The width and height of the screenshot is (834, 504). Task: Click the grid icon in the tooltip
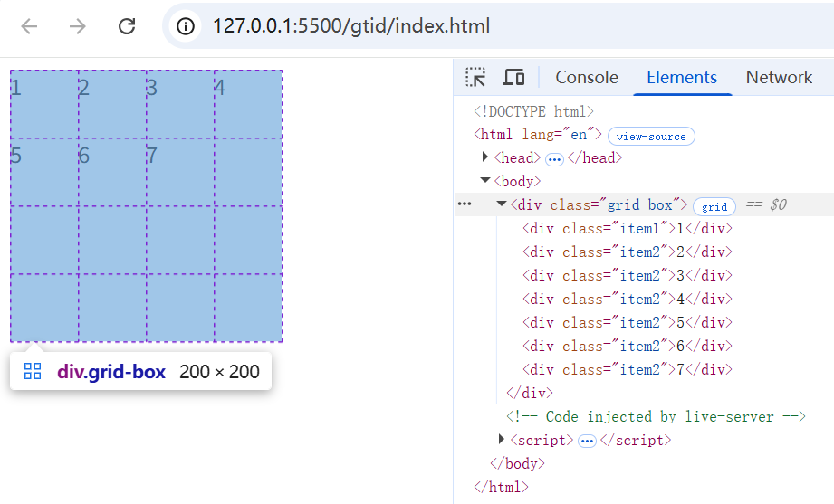point(33,371)
